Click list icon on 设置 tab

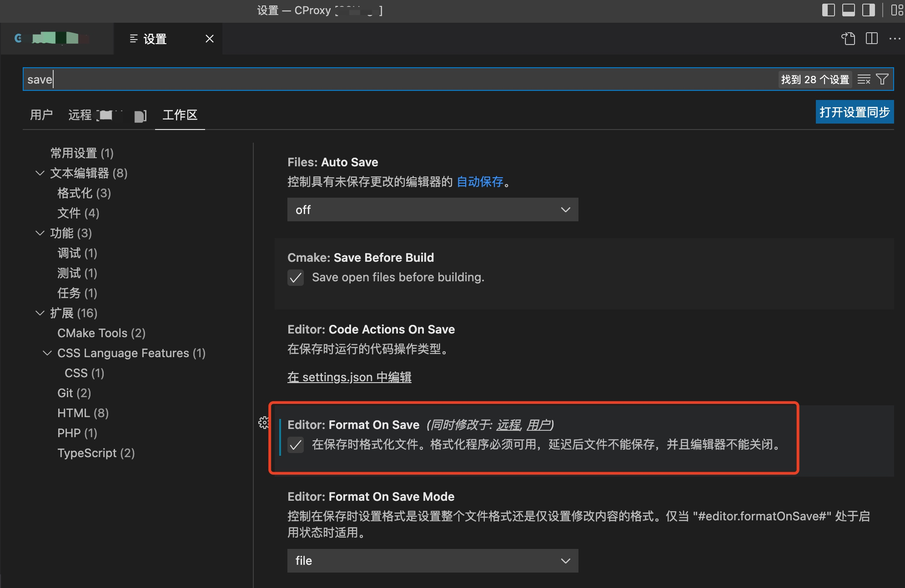(x=134, y=39)
